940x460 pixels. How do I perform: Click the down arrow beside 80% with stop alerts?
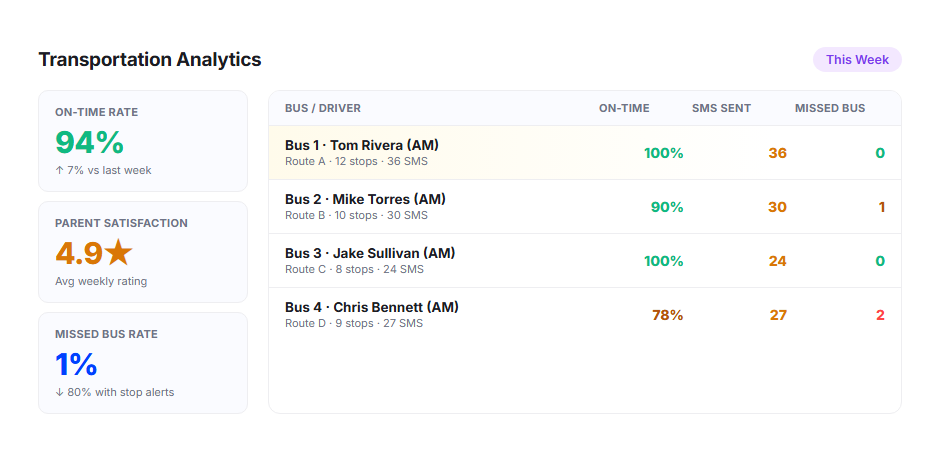point(59,393)
